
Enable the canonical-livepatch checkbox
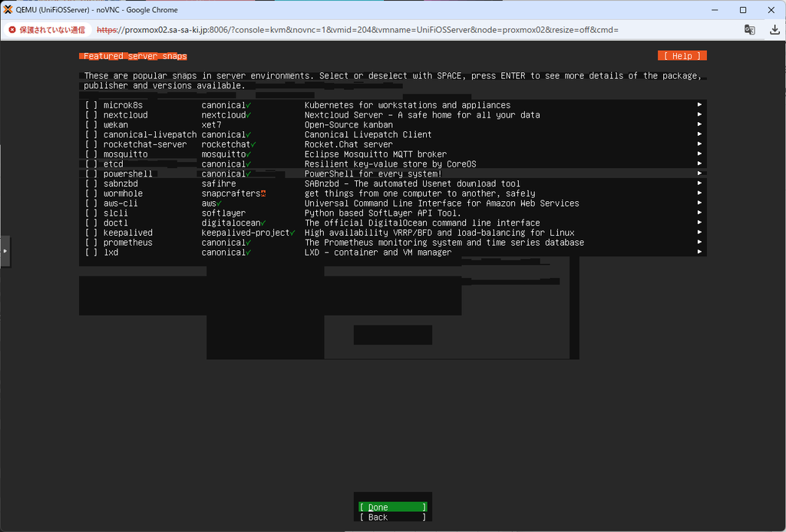(x=91, y=134)
